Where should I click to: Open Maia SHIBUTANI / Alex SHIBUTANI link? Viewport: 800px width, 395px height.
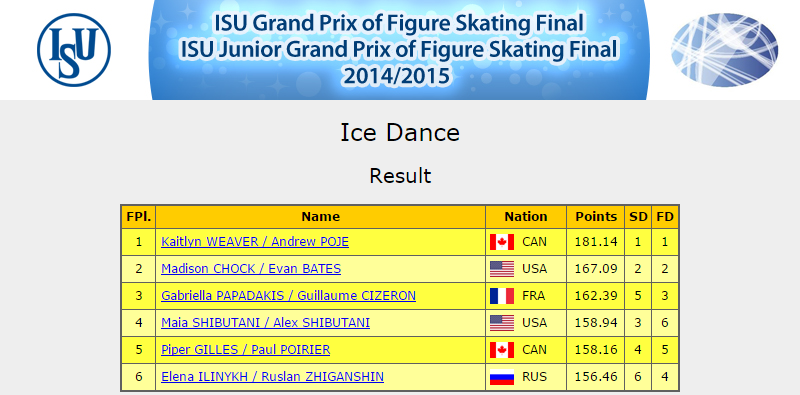[265, 323]
